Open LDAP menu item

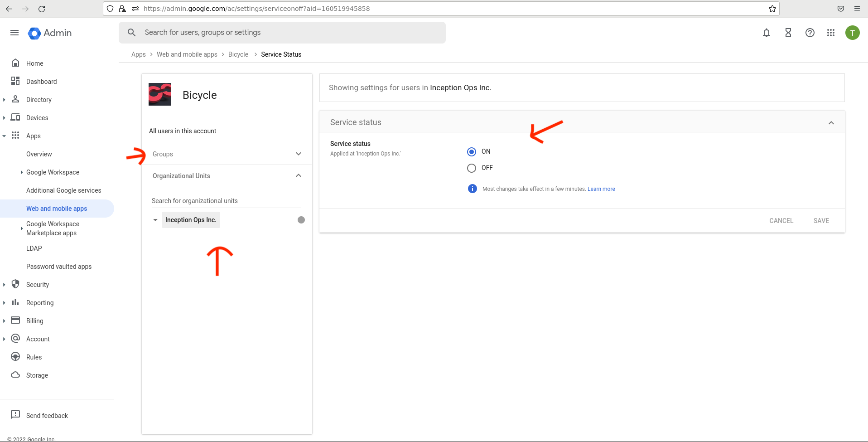pyautogui.click(x=34, y=248)
